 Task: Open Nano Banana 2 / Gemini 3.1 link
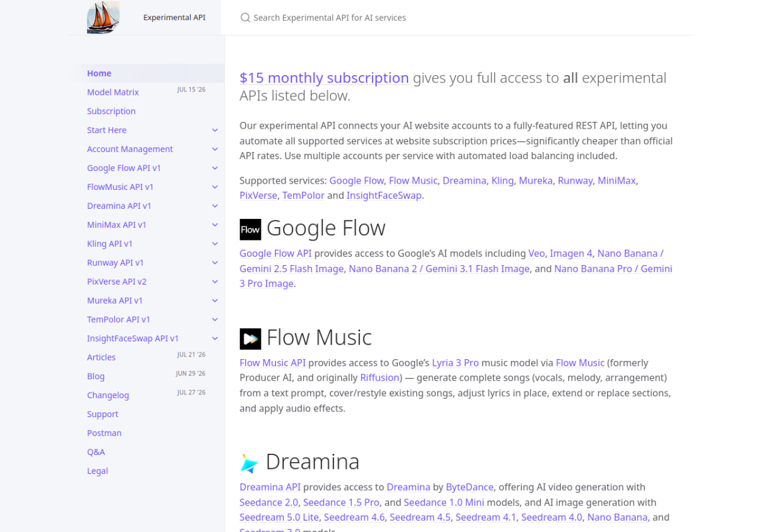439,269
